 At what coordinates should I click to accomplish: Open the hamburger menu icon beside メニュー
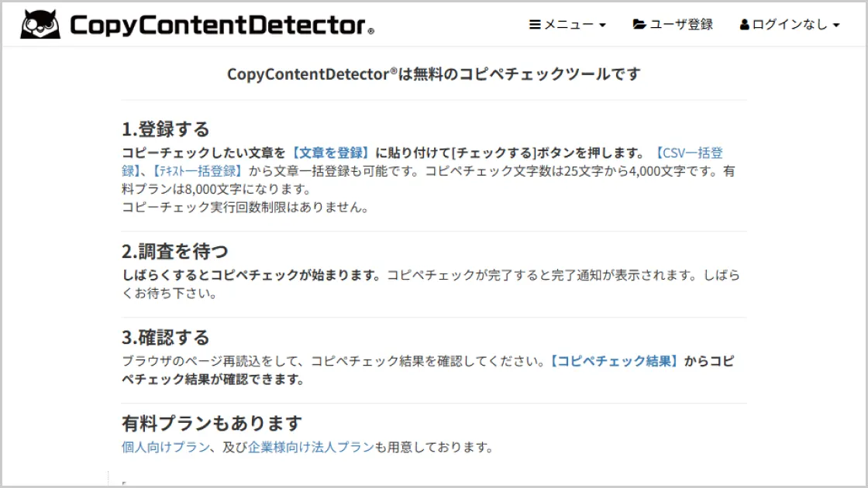[535, 24]
